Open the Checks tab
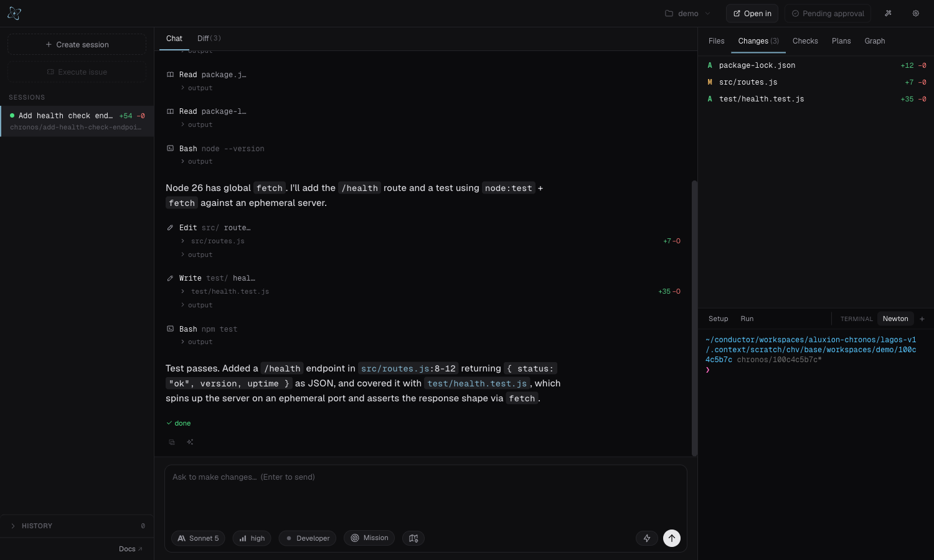934x560 pixels. pyautogui.click(x=805, y=41)
